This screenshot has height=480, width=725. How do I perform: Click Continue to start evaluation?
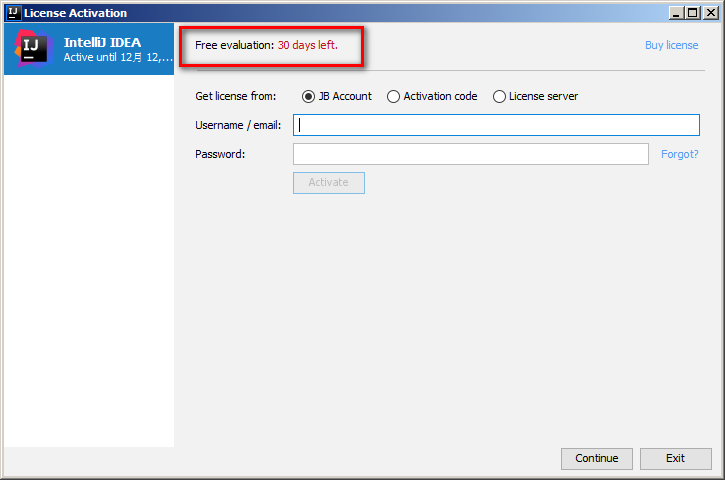pyautogui.click(x=596, y=458)
